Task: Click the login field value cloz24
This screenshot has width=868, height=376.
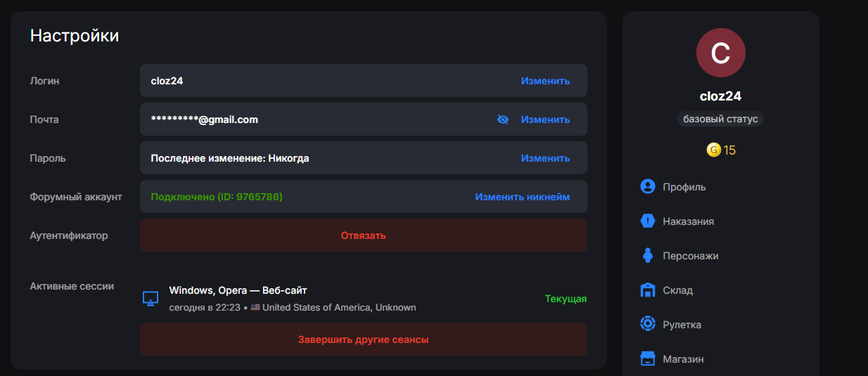Action: click(x=167, y=81)
